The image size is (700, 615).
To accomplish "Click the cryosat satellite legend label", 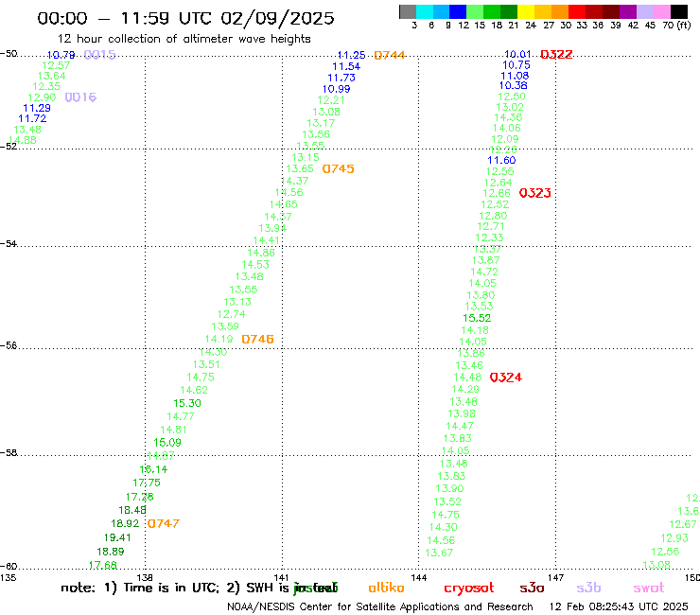I will (469, 589).
